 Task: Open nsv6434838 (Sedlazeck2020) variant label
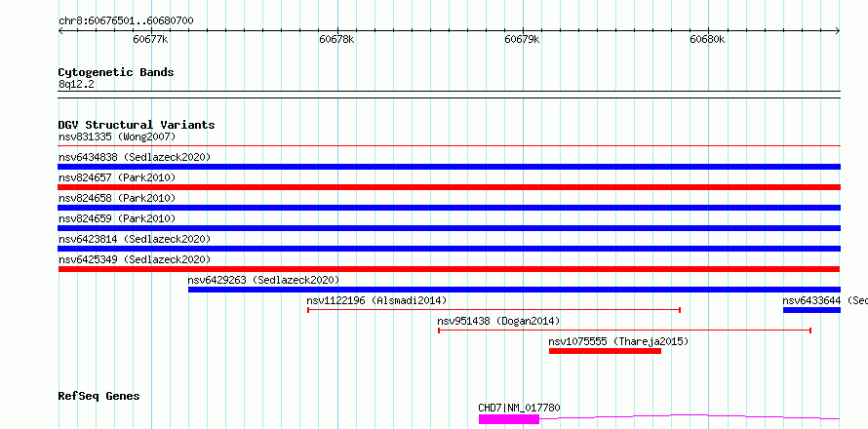pos(135,157)
